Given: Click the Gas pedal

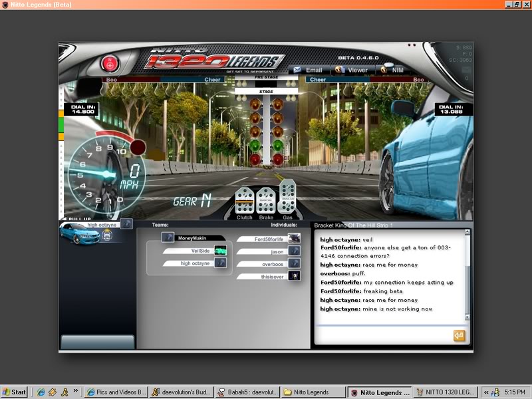Looking at the screenshot, I should click(x=287, y=196).
